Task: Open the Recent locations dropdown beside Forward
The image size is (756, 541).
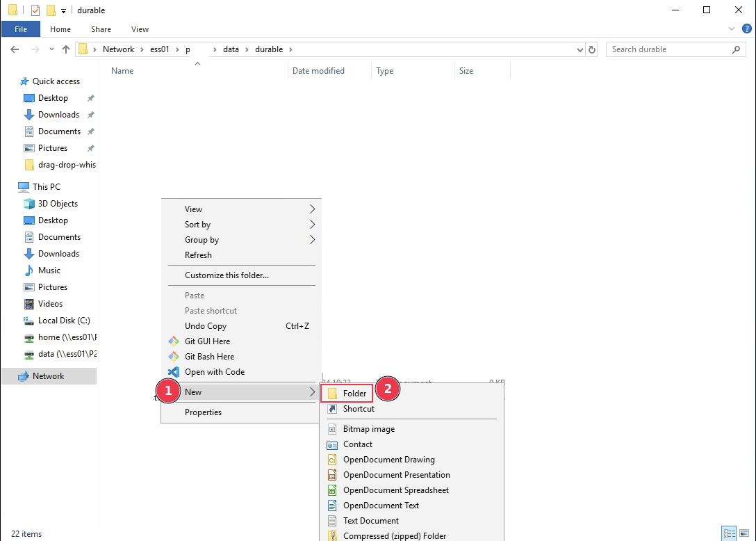Action: [51, 49]
